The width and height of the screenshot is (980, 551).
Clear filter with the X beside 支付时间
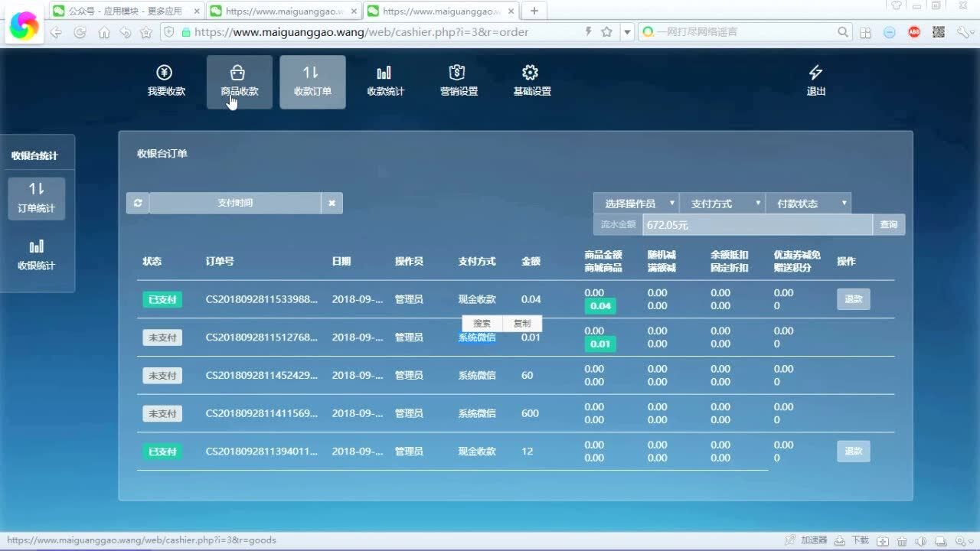point(332,203)
